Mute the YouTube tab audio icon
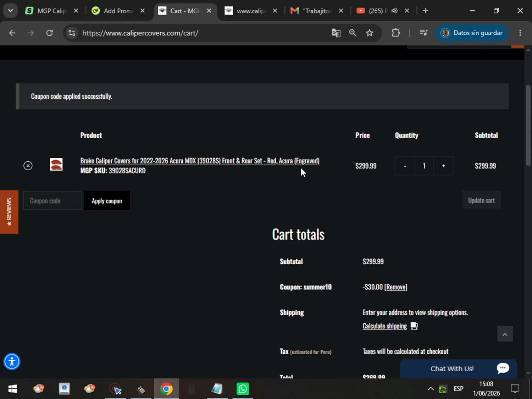The image size is (532, 399). [394, 11]
